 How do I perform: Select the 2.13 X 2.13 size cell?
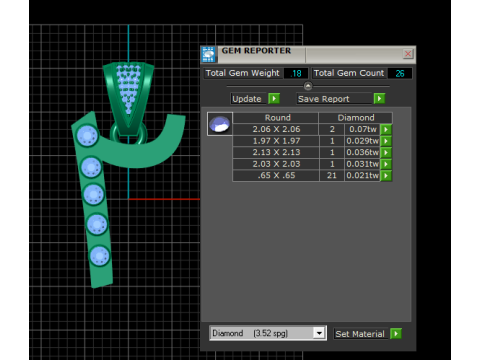click(x=276, y=152)
